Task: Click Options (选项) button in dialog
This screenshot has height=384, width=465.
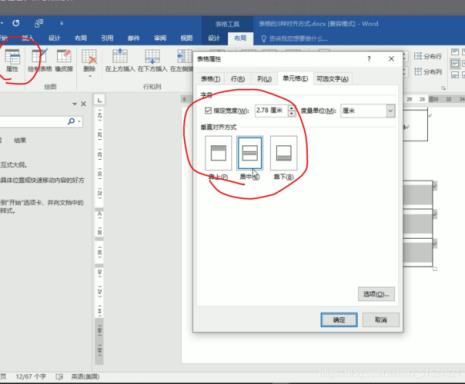Action: (376, 294)
